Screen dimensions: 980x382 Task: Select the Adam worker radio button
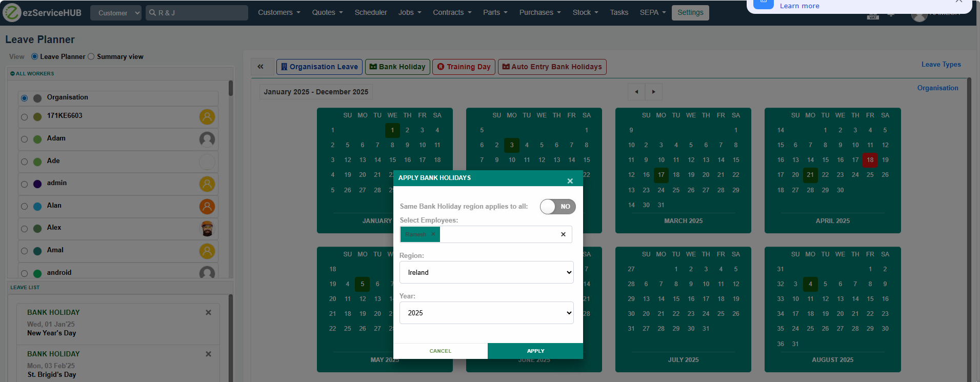click(x=24, y=139)
